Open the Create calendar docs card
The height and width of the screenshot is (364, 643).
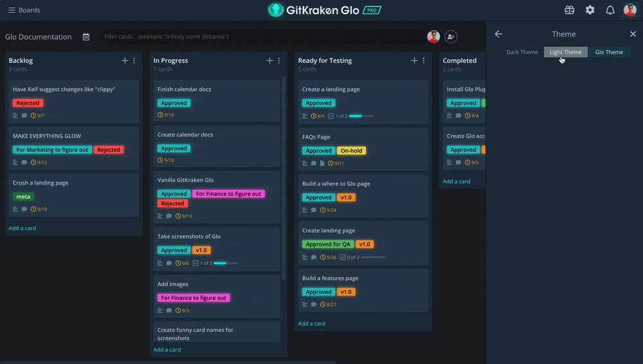pyautogui.click(x=217, y=147)
